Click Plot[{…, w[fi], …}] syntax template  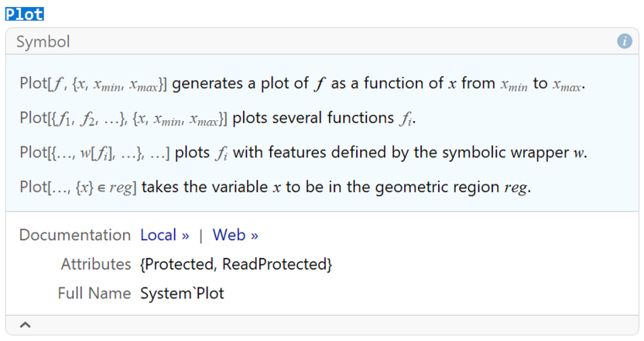click(x=94, y=153)
